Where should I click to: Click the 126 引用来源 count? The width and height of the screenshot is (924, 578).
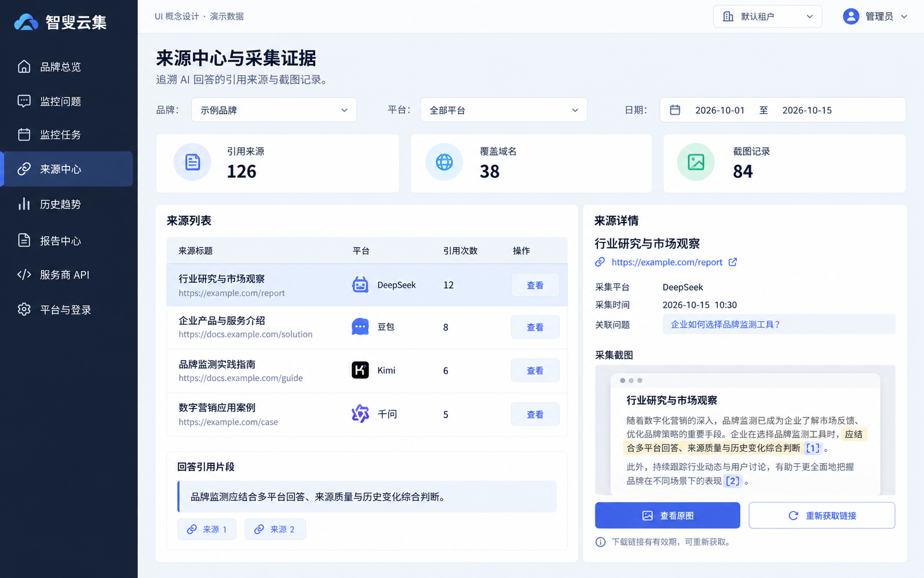241,171
